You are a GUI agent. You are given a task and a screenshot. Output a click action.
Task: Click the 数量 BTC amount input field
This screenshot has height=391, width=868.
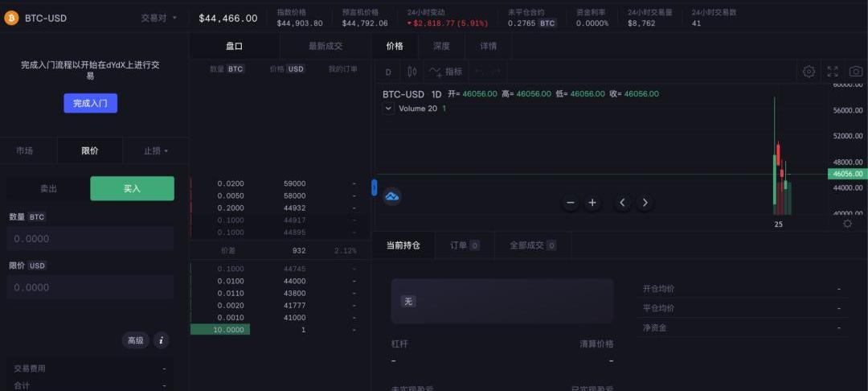coord(90,239)
